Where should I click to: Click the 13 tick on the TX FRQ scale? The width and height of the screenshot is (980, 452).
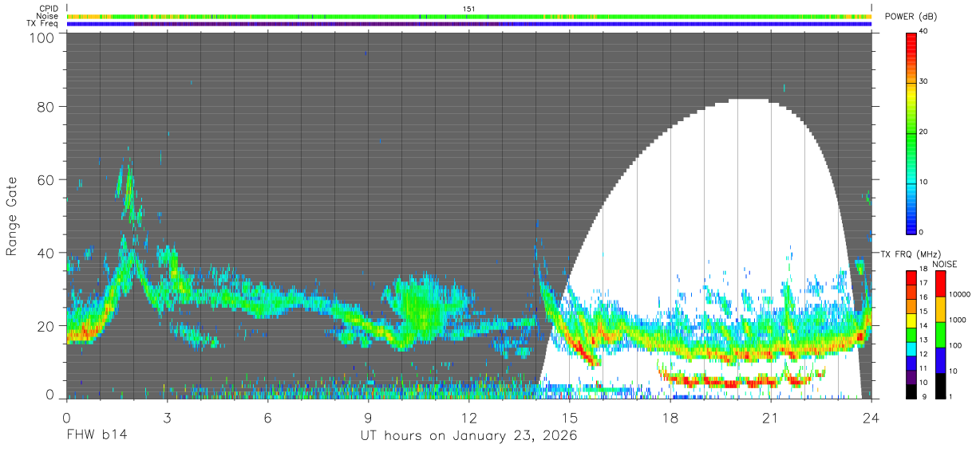[x=924, y=340]
